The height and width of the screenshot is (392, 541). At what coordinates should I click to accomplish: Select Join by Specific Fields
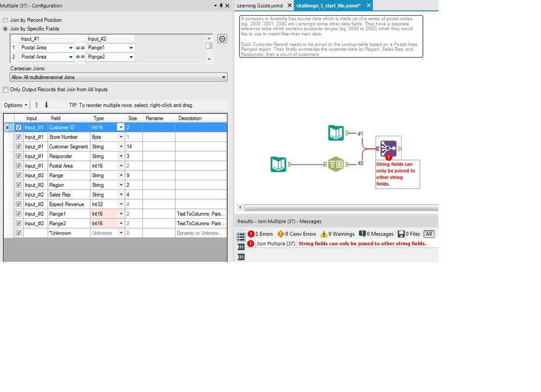click(x=5, y=29)
